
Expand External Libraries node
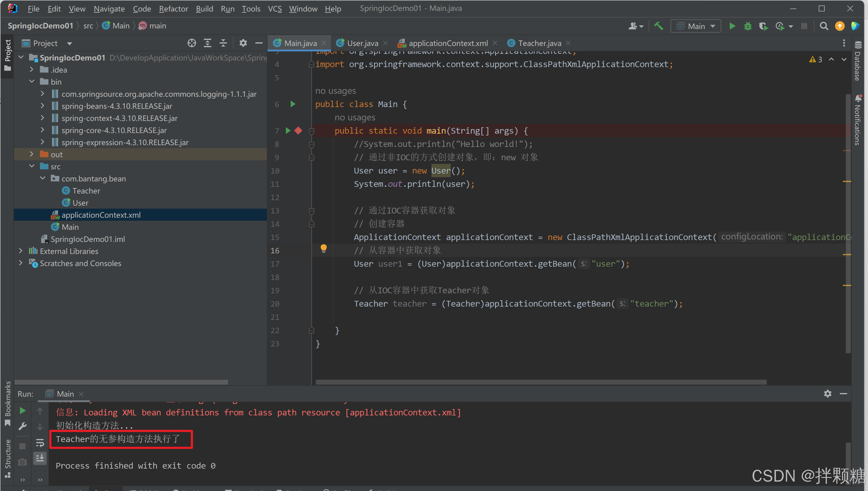[x=21, y=251]
